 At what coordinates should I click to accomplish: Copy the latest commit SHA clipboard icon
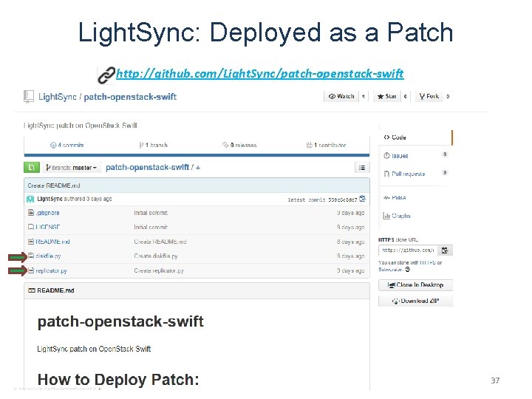coord(362,199)
